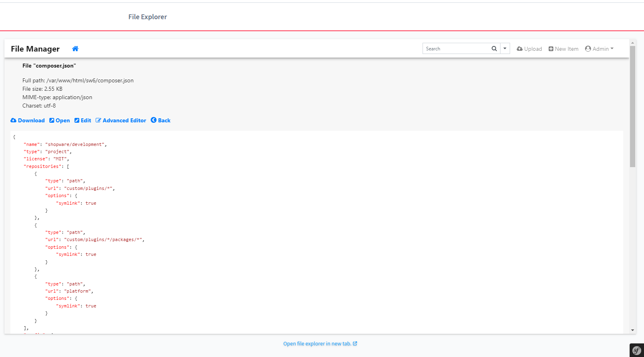Click the File size: 2.55 KB line
The width and height of the screenshot is (644, 357).
click(42, 89)
